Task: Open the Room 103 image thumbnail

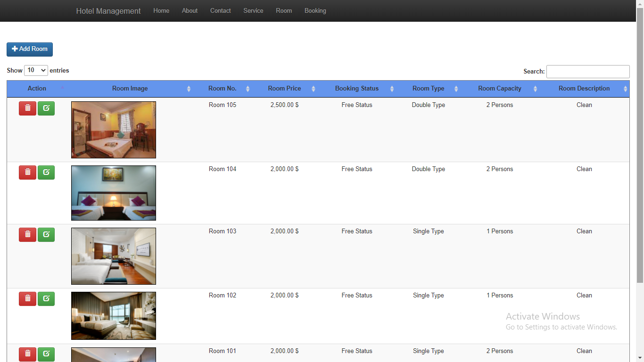Action: coord(113,256)
